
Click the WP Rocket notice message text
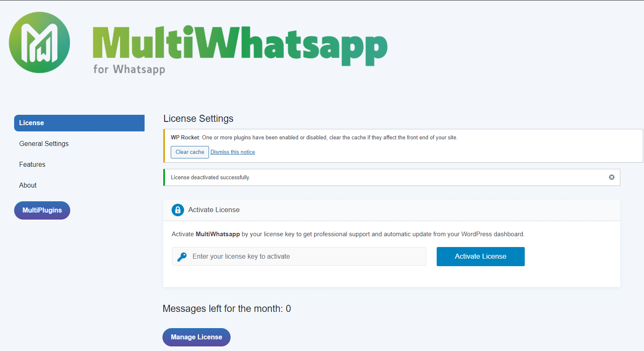[x=314, y=137]
